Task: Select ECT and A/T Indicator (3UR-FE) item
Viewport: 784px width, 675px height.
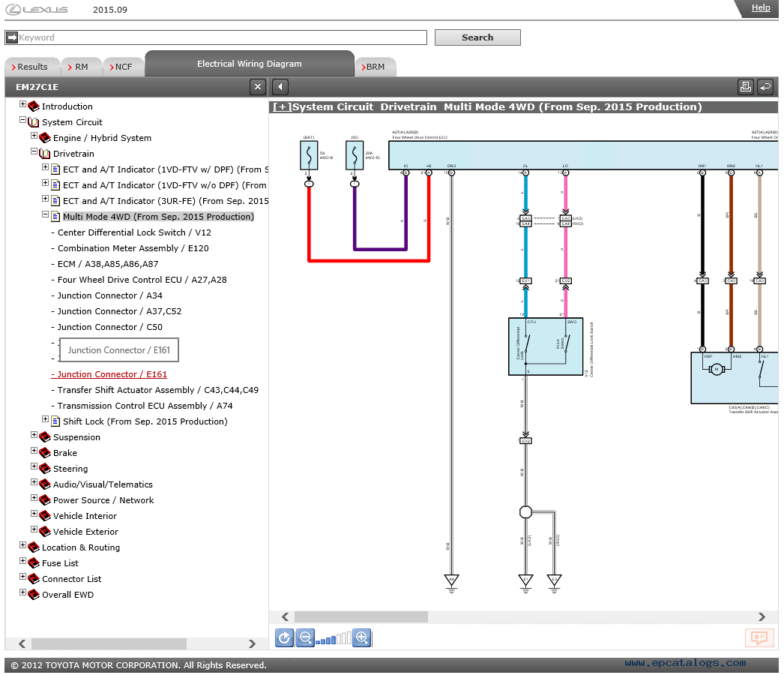Action: pos(166,201)
